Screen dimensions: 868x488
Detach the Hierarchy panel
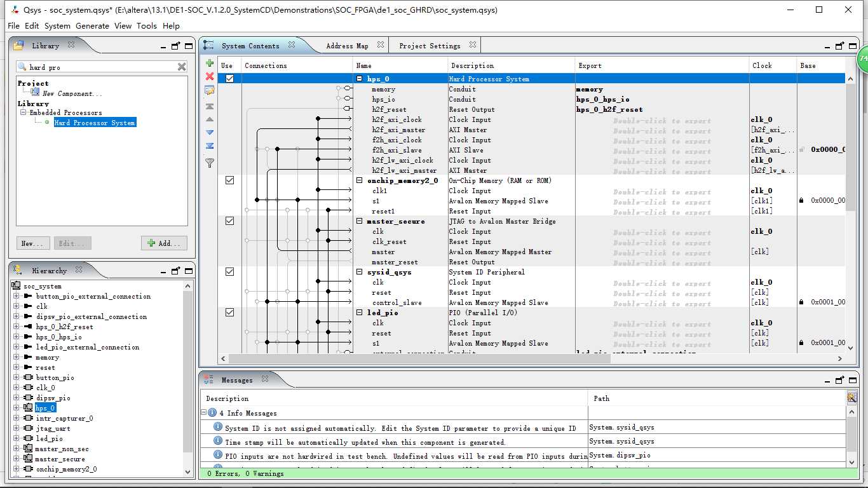click(x=176, y=271)
